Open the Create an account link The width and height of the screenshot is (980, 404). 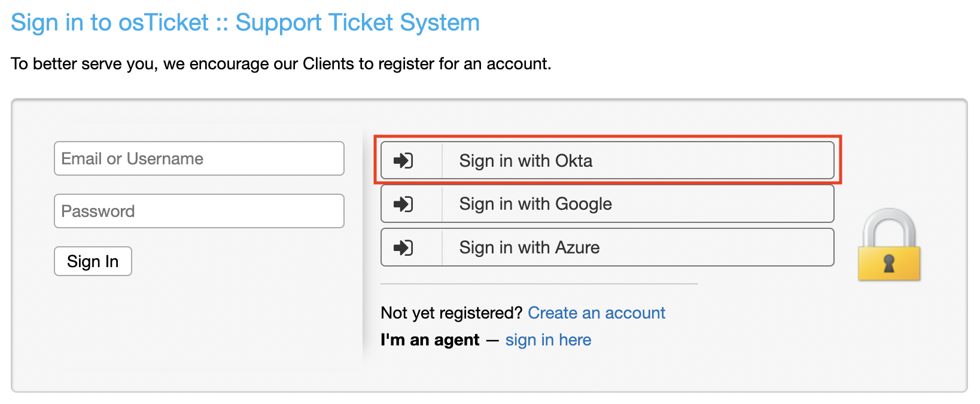[596, 313]
